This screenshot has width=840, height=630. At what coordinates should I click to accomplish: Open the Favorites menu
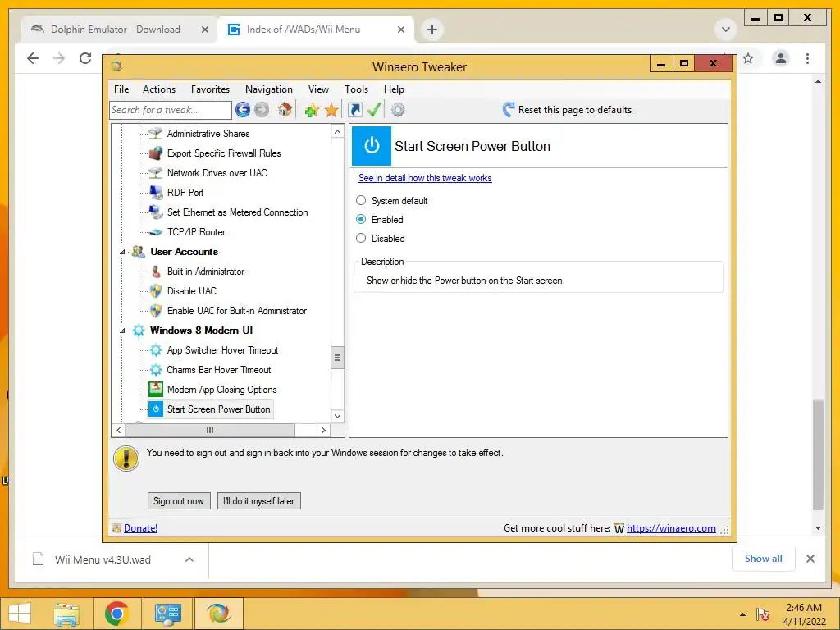(210, 89)
